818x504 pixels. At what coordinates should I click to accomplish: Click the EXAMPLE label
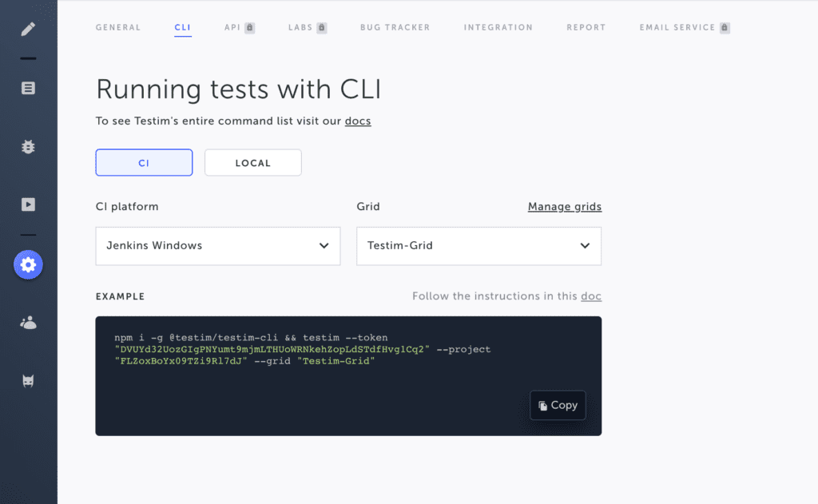[x=120, y=296]
